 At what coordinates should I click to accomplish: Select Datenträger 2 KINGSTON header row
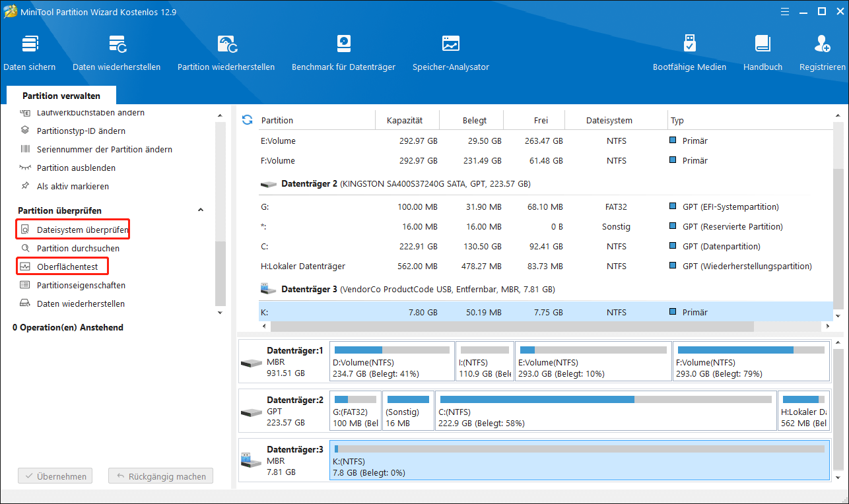click(x=545, y=184)
